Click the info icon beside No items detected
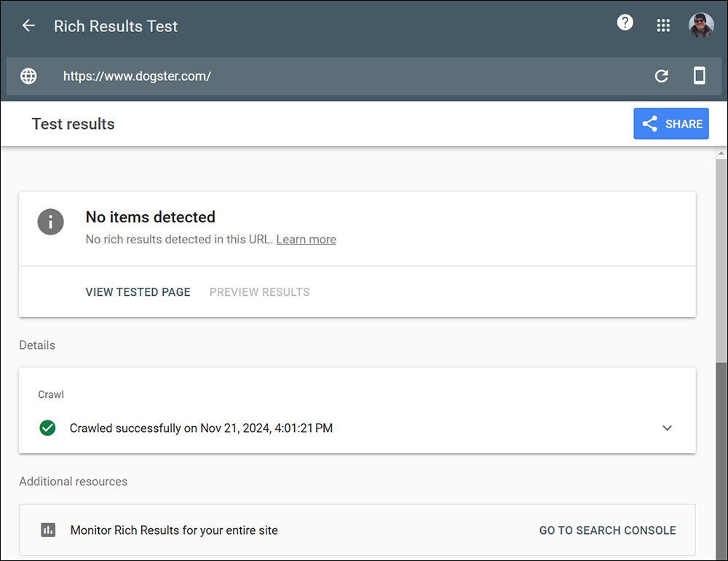Viewport: 728px width, 561px height. (51, 221)
